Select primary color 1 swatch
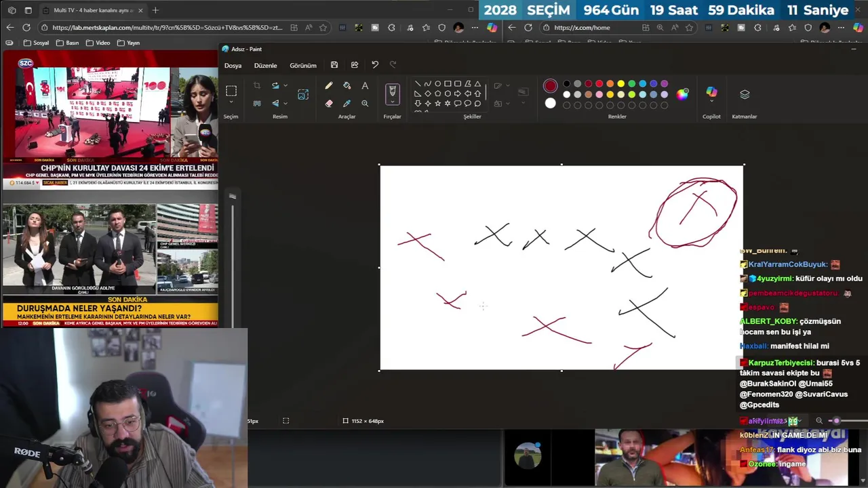Image resolution: width=868 pixels, height=488 pixels. pyautogui.click(x=550, y=86)
